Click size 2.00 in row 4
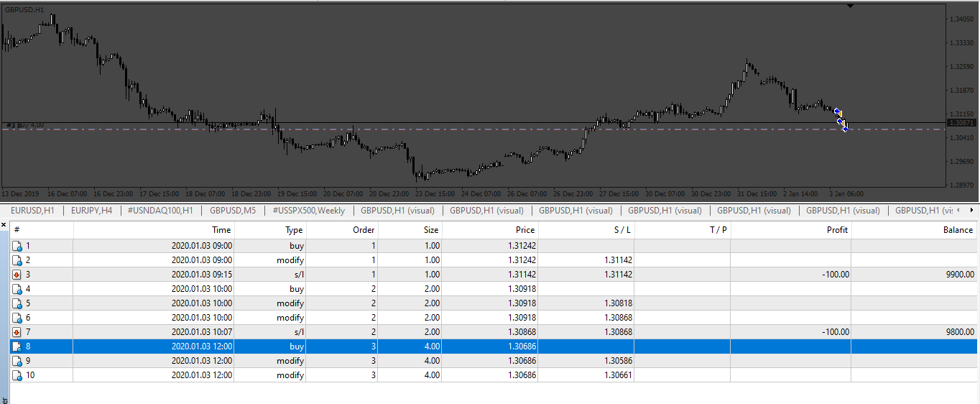Screen dimensions: 980x404 [x=432, y=289]
